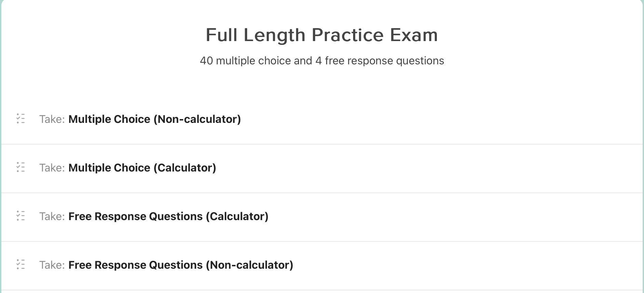Viewport: 644px width, 293px height.
Task: Click the Take label on the first row
Action: pos(51,119)
